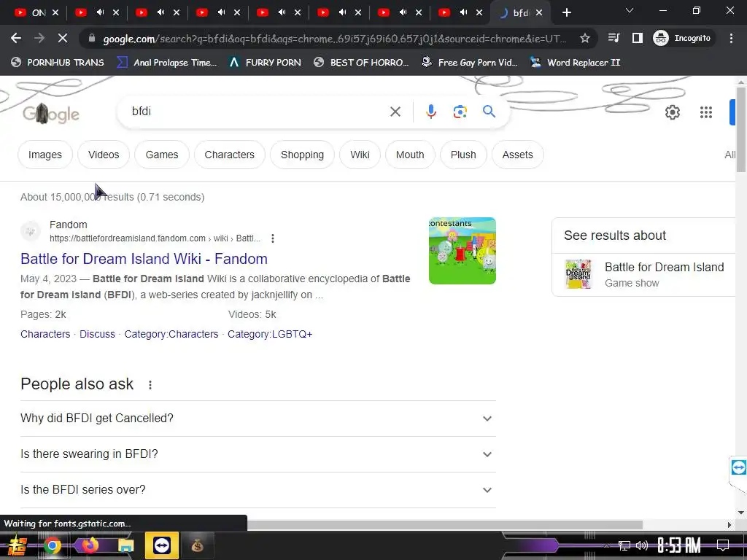Screen dimensions: 747x560
Task: Filter results by Assets
Action: [x=517, y=155]
